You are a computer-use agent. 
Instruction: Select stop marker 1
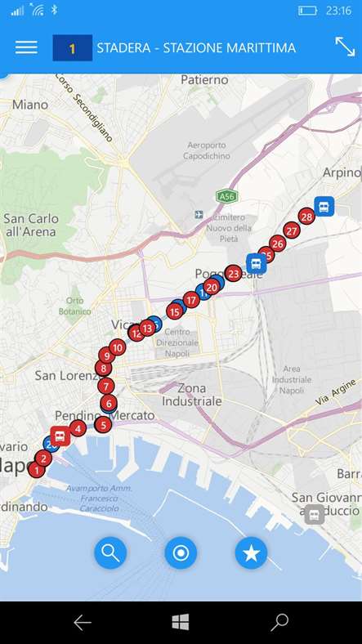click(x=37, y=470)
